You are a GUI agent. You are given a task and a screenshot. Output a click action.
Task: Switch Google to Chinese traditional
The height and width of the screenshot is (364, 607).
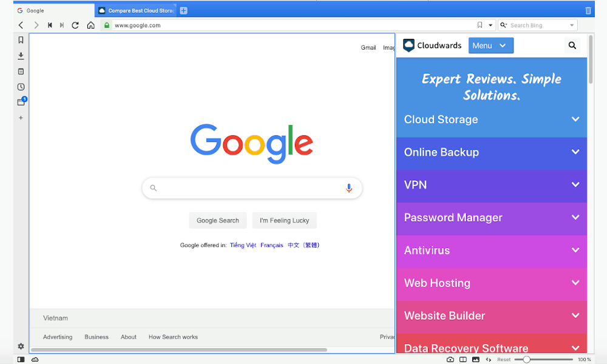(x=303, y=245)
